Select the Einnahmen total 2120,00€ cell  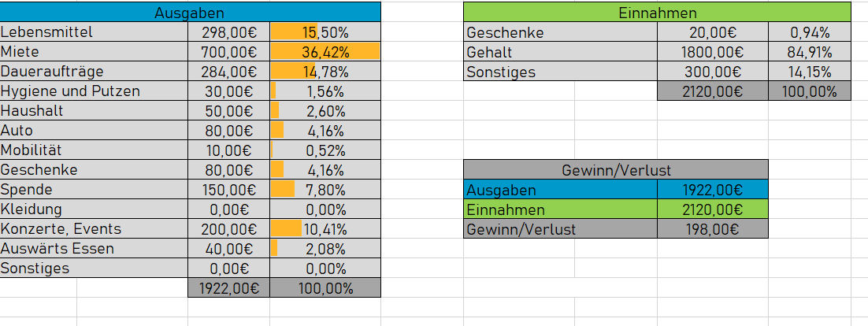tap(713, 91)
